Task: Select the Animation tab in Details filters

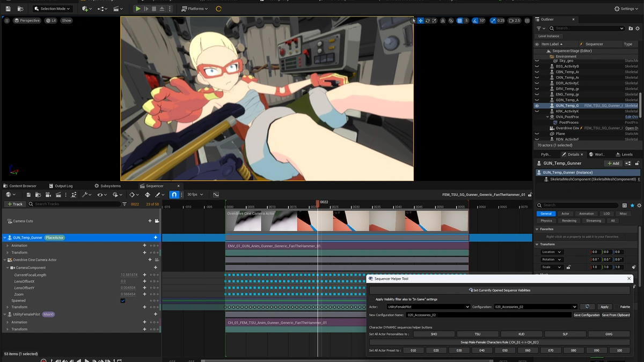Action: click(x=587, y=213)
